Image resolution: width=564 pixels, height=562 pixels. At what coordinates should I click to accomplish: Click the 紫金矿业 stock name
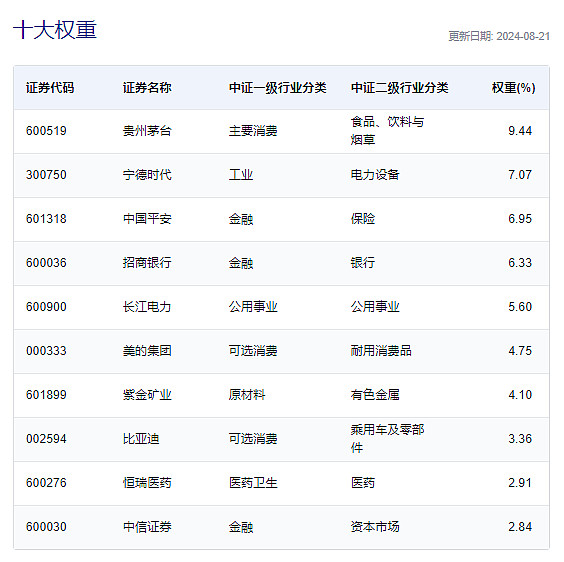[147, 395]
